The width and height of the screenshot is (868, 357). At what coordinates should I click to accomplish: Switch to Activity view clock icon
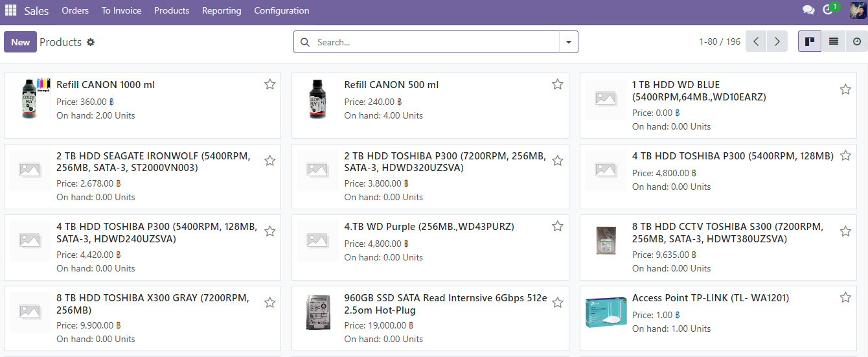click(857, 41)
